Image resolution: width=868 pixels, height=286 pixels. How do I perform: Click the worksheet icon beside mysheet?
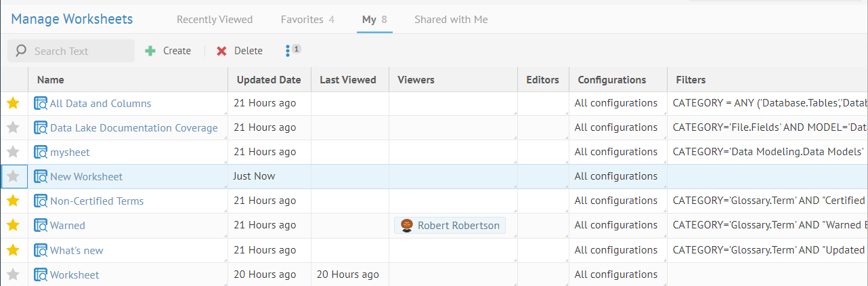41,152
